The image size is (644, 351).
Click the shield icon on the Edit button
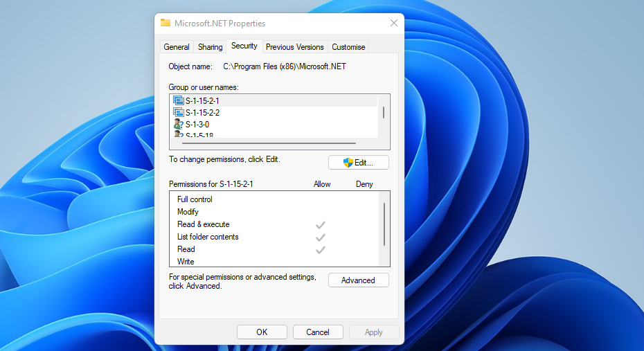(348, 163)
